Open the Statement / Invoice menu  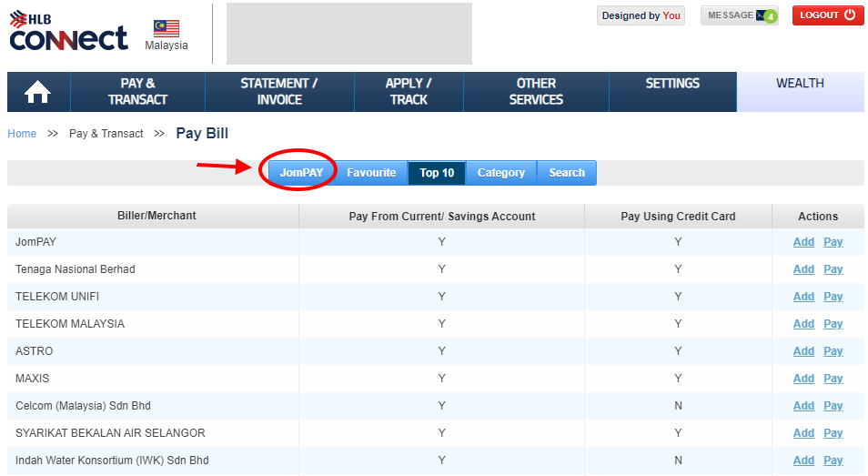pyautogui.click(x=279, y=92)
